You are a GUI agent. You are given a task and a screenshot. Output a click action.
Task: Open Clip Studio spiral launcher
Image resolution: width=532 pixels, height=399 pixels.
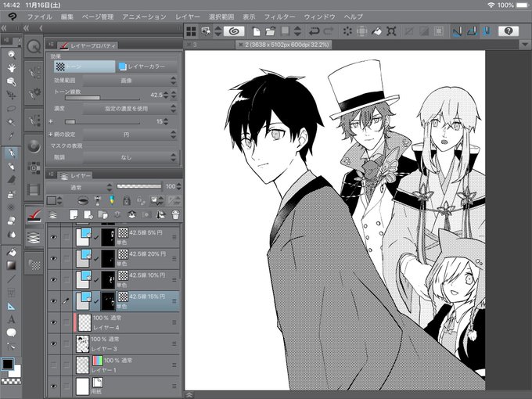[233, 31]
